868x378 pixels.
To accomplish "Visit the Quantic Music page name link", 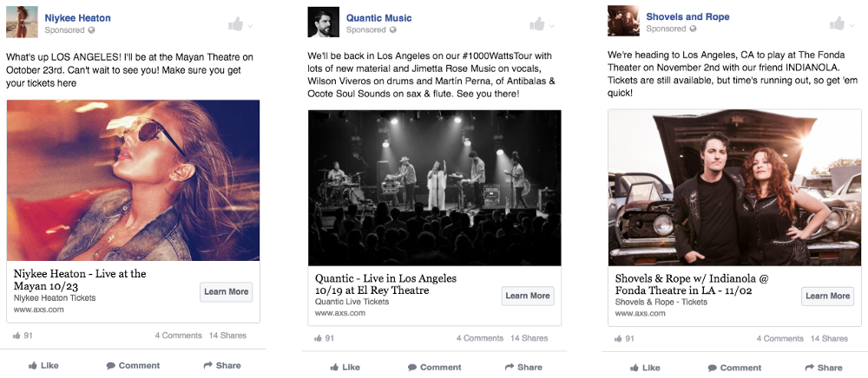I will pyautogui.click(x=378, y=18).
